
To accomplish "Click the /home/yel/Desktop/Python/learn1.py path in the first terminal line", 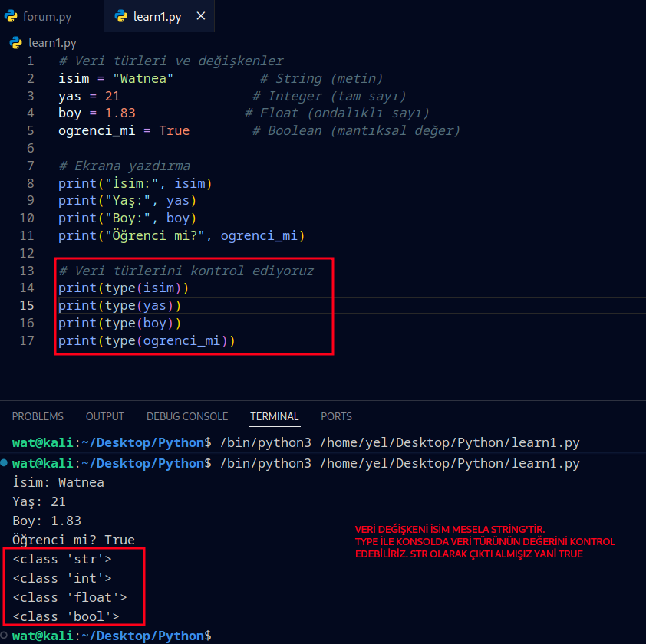I will (450, 442).
